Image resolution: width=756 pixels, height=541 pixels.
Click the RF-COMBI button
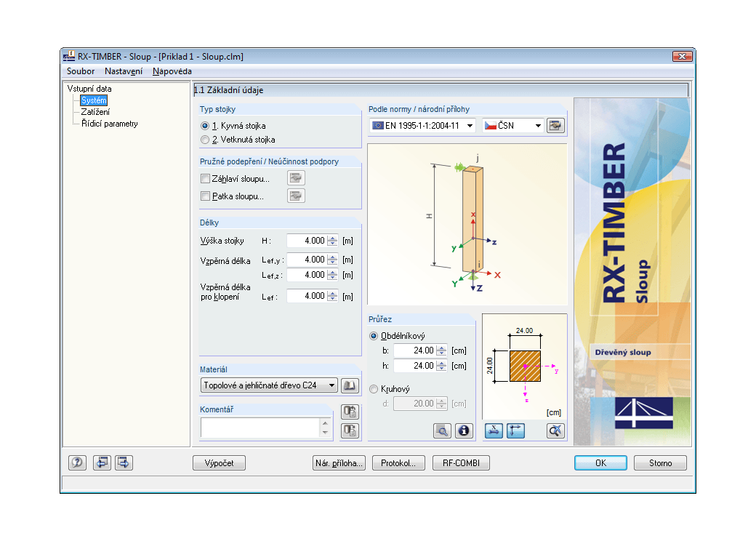(x=461, y=463)
